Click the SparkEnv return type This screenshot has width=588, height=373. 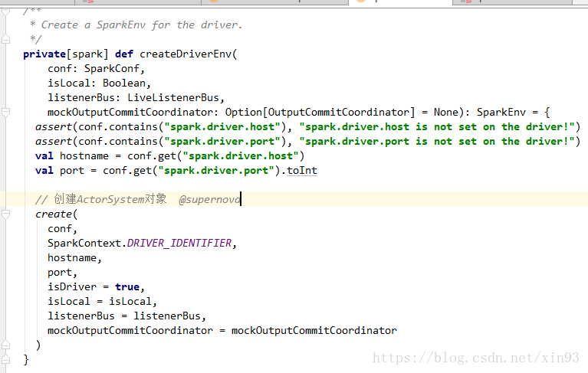(x=501, y=113)
